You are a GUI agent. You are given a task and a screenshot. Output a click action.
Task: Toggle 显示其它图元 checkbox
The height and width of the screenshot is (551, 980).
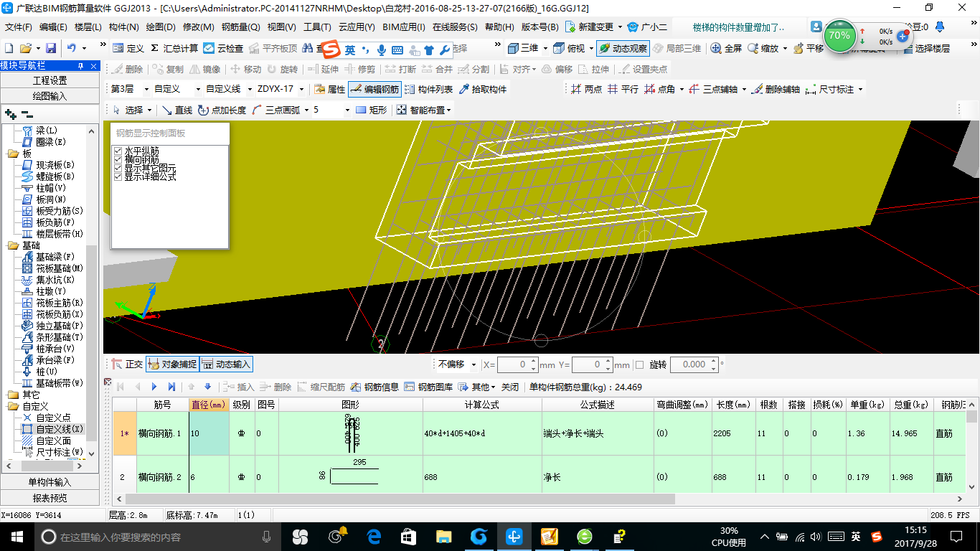click(x=118, y=168)
